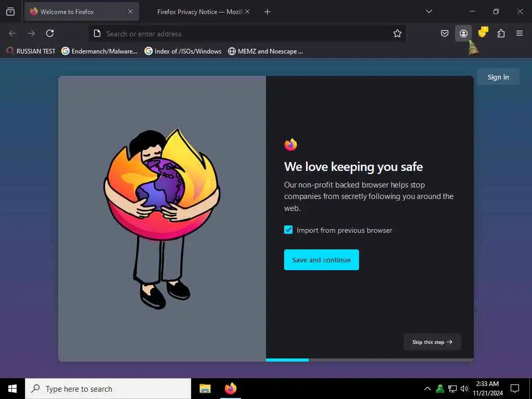The width and height of the screenshot is (532, 399).
Task: Open the hamburger application menu
Action: 520,33
